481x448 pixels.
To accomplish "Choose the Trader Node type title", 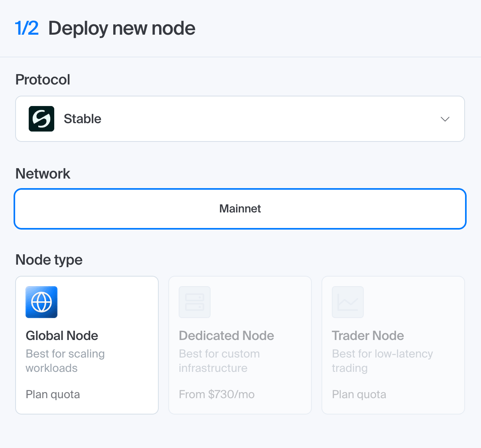I will [368, 336].
